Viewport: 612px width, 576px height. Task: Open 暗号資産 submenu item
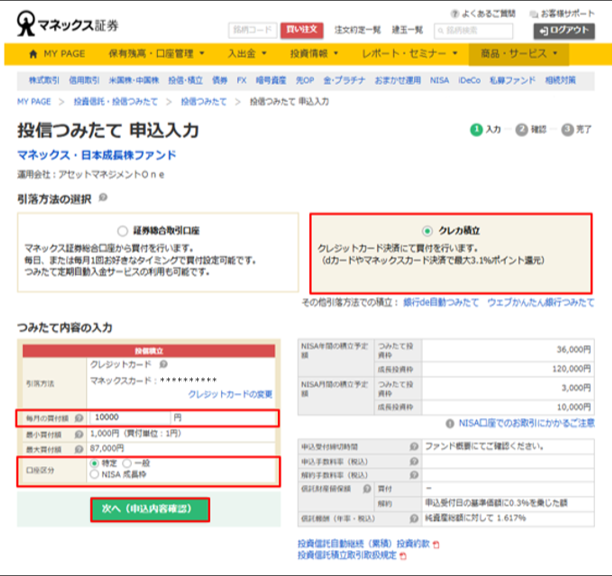click(271, 80)
